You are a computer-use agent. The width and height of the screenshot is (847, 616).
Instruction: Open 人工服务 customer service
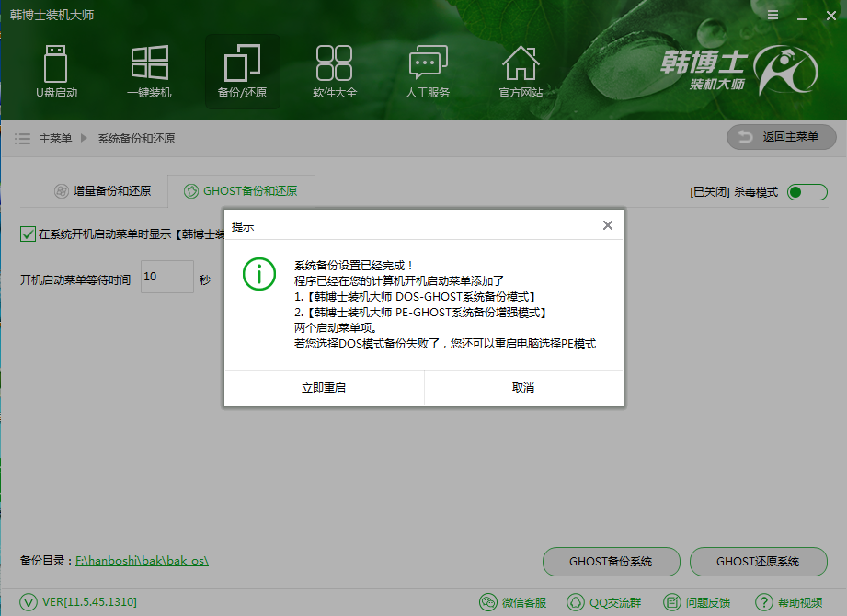pyautogui.click(x=428, y=72)
